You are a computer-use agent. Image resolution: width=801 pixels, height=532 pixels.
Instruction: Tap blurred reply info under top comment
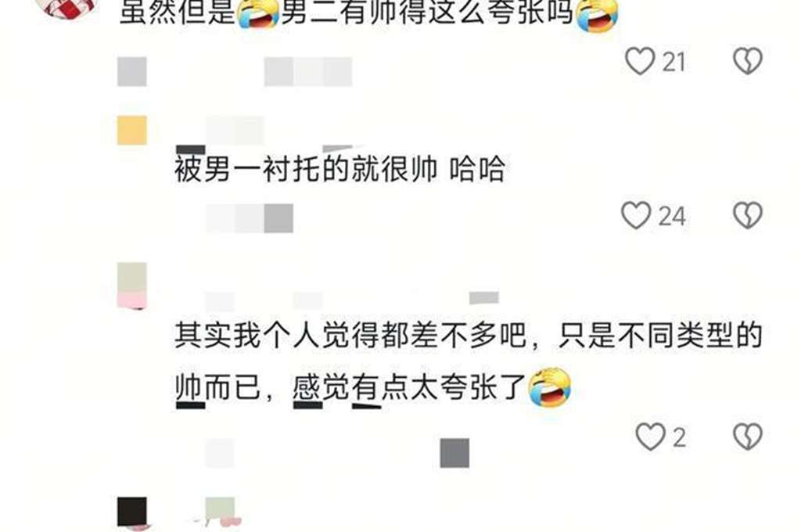(x=235, y=71)
